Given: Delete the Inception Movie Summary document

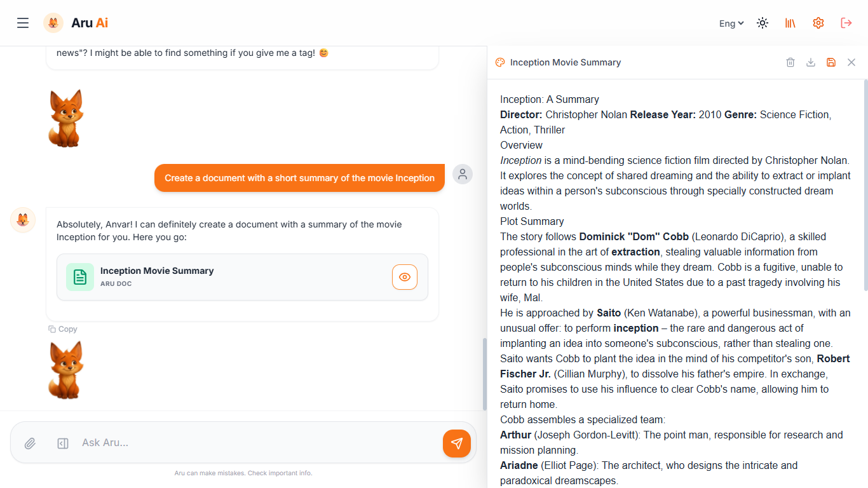Looking at the screenshot, I should [x=790, y=62].
